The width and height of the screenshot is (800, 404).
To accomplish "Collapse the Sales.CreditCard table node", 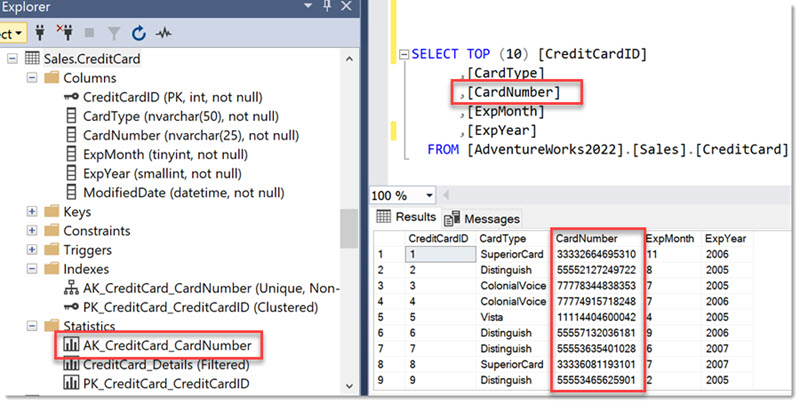I will click(x=13, y=59).
